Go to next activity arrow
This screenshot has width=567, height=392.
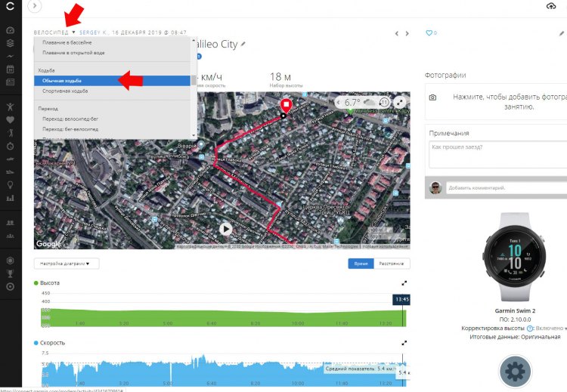[407, 33]
